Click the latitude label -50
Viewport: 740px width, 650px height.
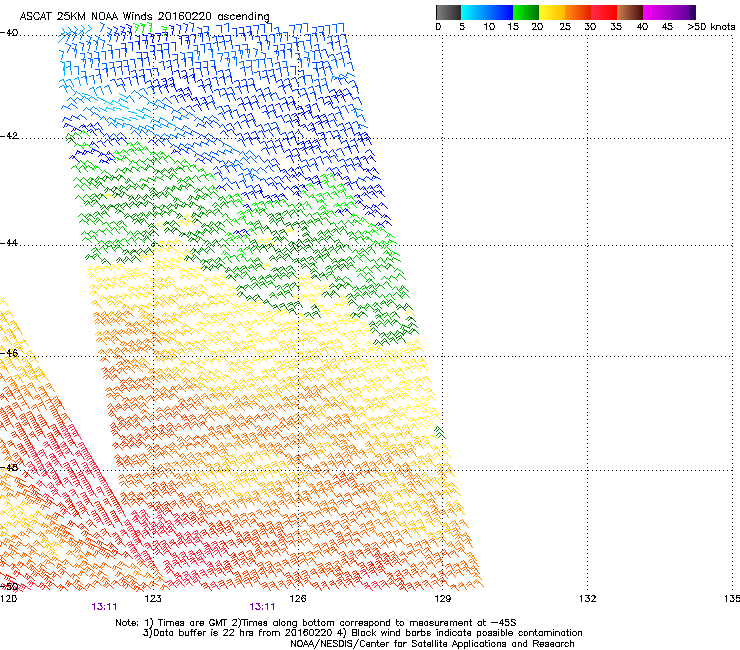9,586
